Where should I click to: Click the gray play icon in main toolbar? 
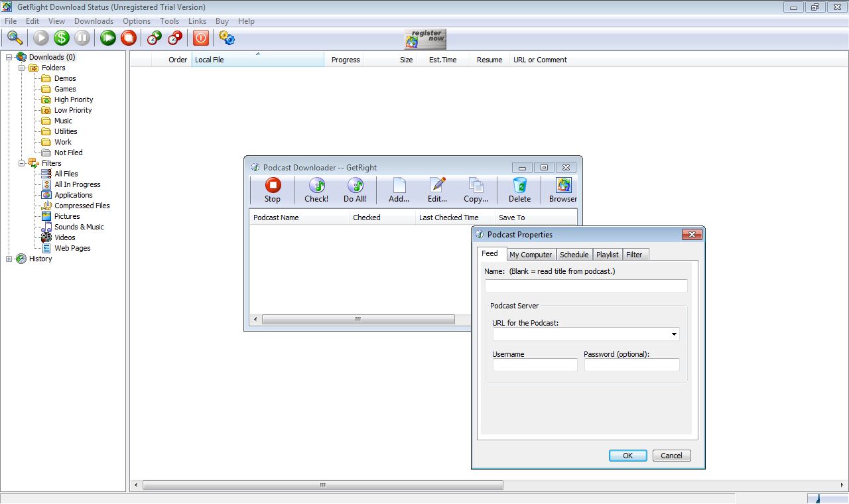tap(41, 38)
